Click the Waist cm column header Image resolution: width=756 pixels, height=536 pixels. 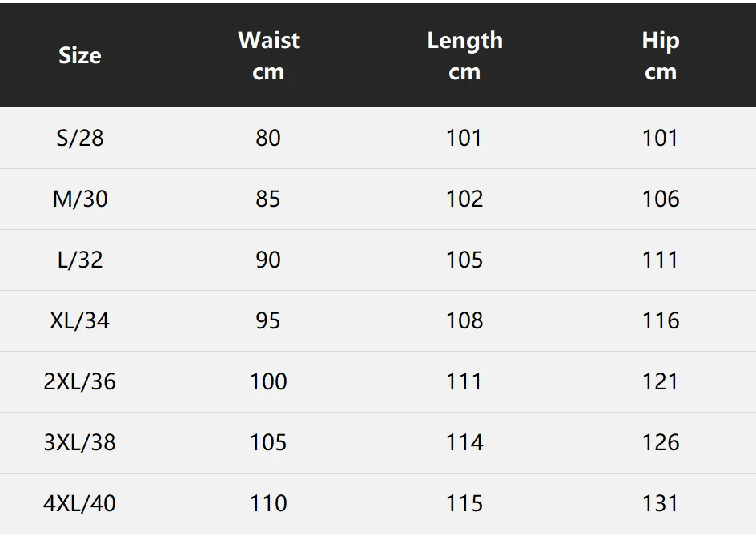click(268, 55)
